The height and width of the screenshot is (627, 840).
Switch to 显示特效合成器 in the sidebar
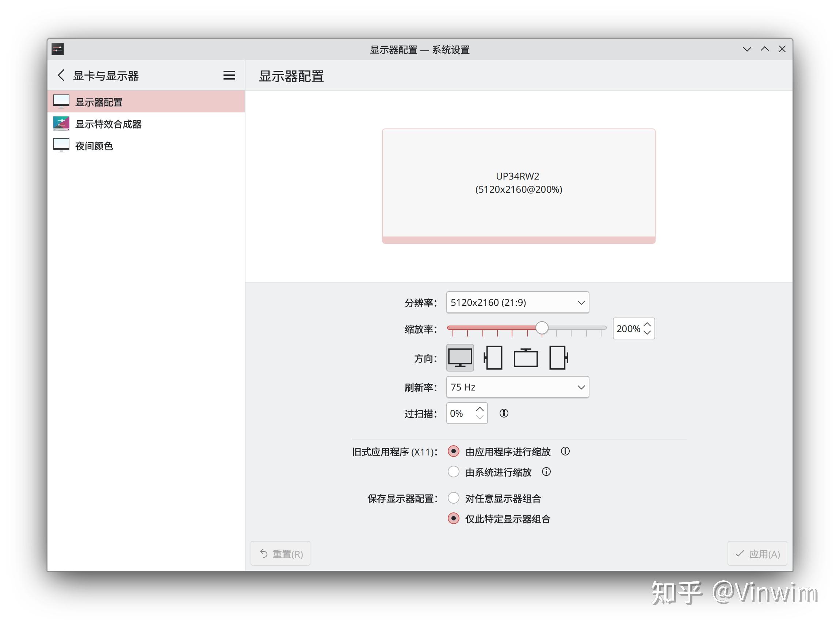pyautogui.click(x=108, y=124)
